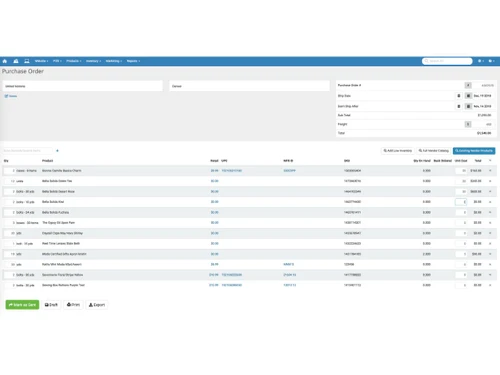Click the product search field
The height and width of the screenshot is (375, 500).
click(x=28, y=151)
